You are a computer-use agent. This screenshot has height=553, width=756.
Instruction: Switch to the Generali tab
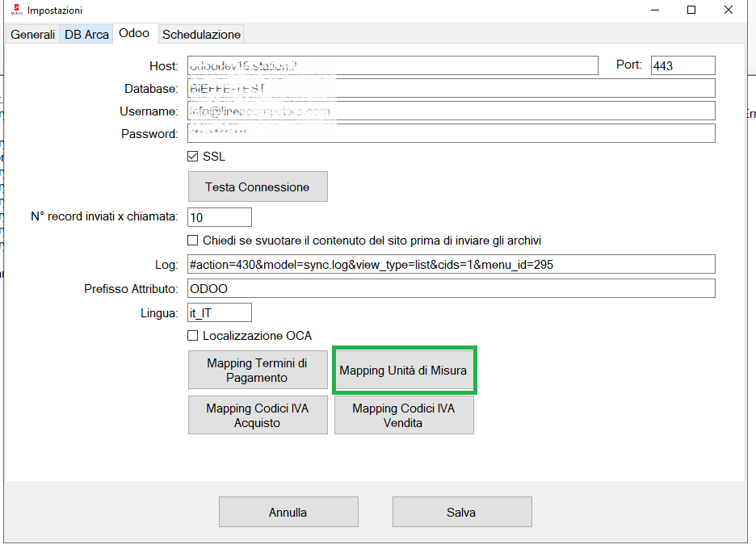coord(33,35)
